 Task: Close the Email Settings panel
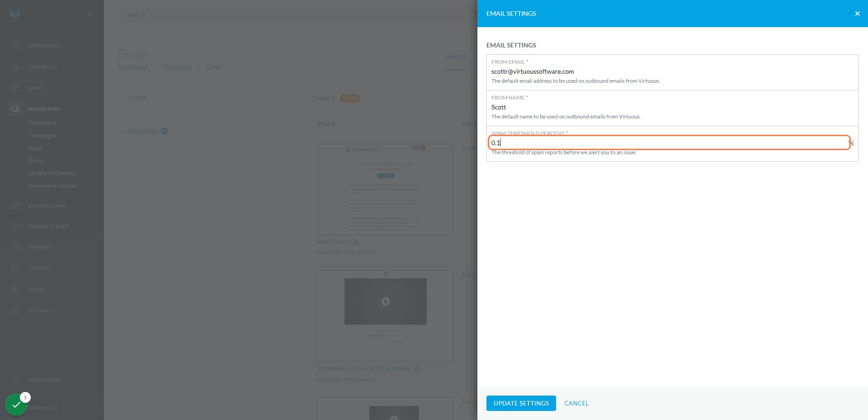point(857,14)
